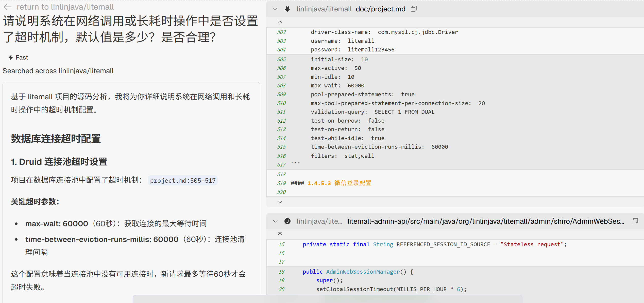Click the Java file type icon
Viewport: 644px width, 303px height.
coord(287,221)
